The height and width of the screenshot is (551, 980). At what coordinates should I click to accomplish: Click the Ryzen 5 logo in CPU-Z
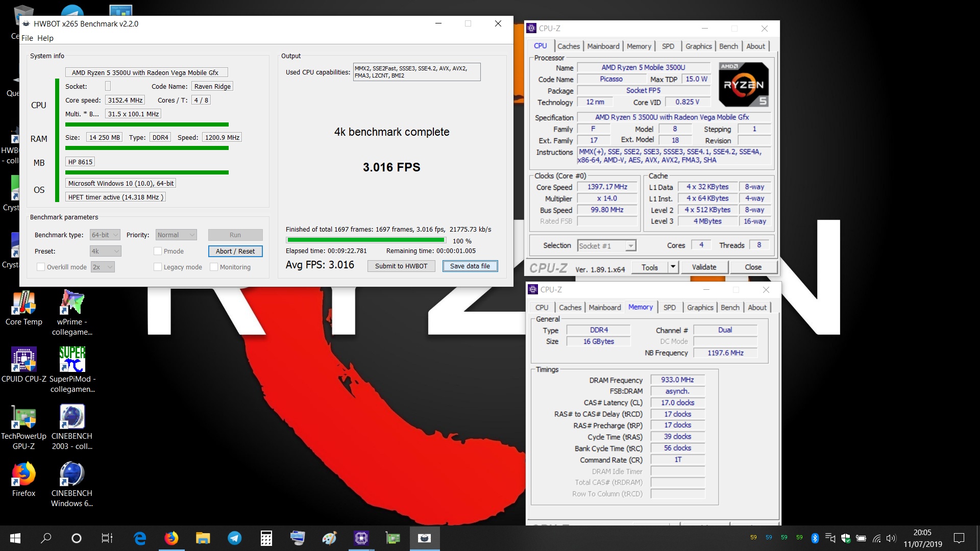tap(744, 84)
